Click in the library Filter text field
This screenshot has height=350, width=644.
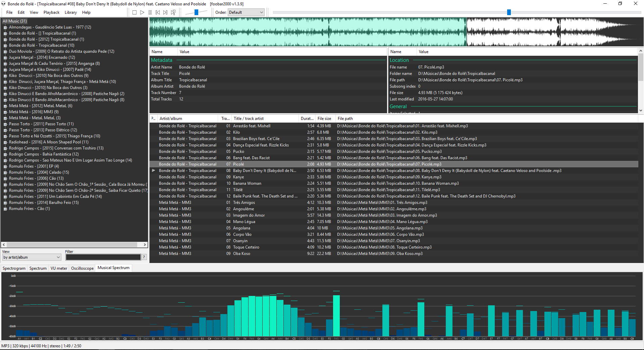pyautogui.click(x=103, y=257)
